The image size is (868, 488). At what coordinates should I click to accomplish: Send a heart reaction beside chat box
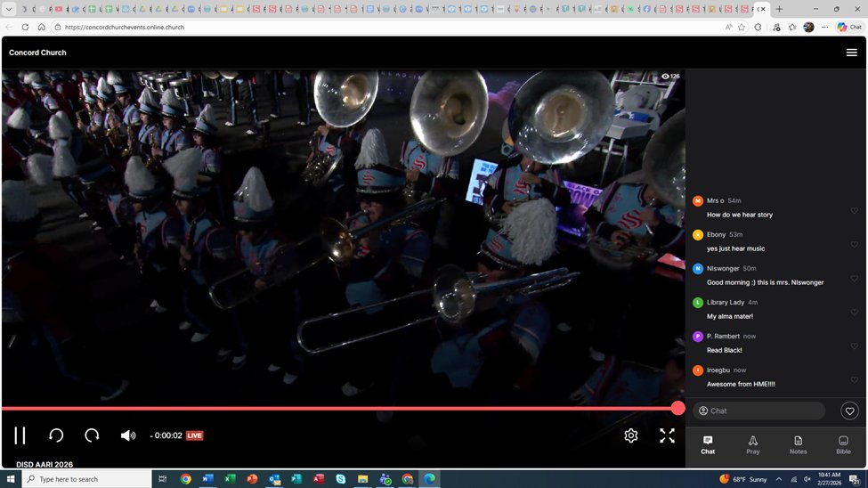(849, 411)
